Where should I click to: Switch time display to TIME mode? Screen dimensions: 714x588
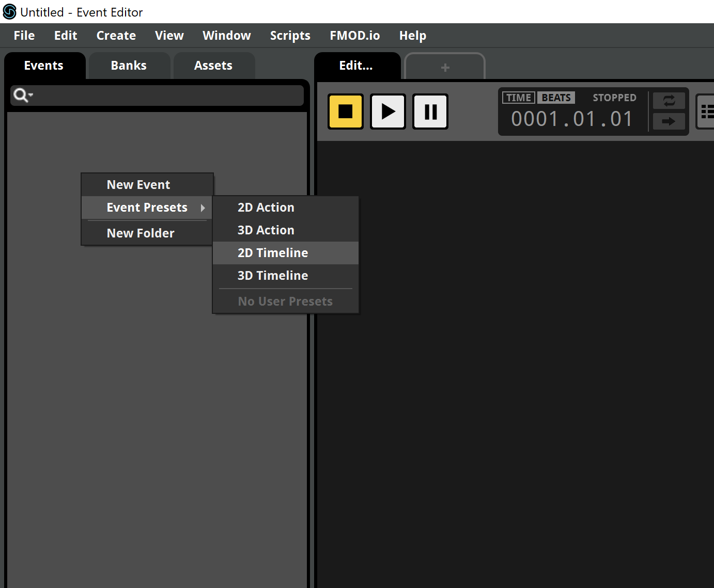(519, 98)
